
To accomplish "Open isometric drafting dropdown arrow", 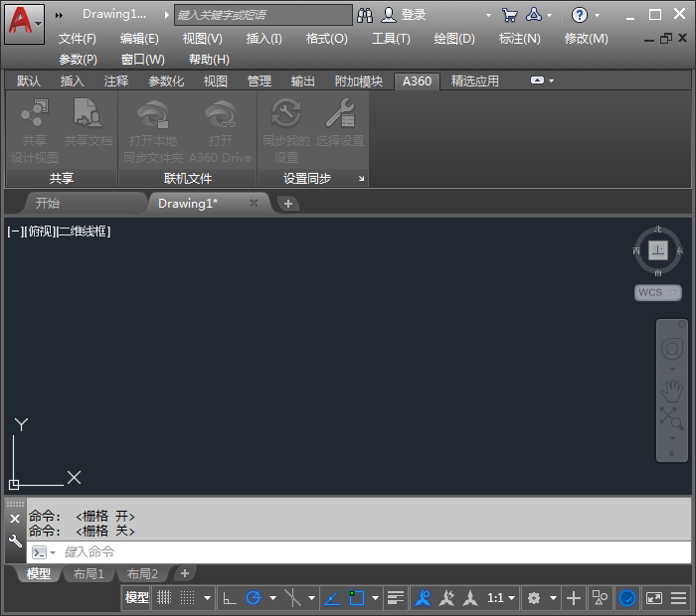I will 311,598.
